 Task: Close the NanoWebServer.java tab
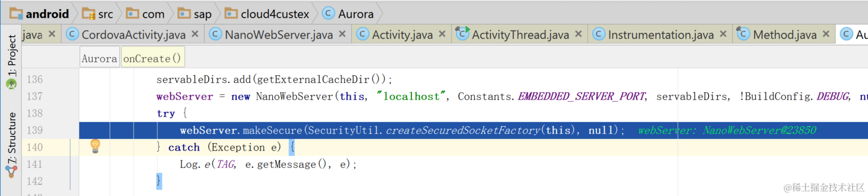point(342,34)
